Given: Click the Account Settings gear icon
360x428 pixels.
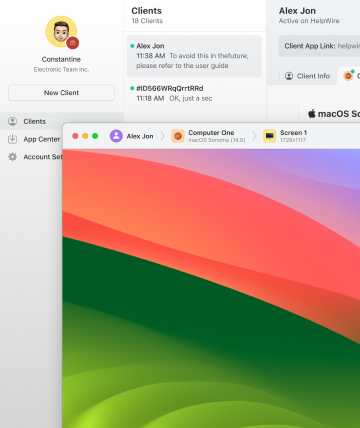Looking at the screenshot, I should click(13, 157).
